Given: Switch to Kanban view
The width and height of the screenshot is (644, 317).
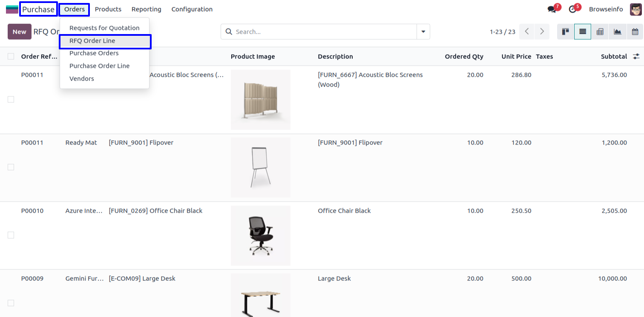Looking at the screenshot, I should [x=566, y=32].
